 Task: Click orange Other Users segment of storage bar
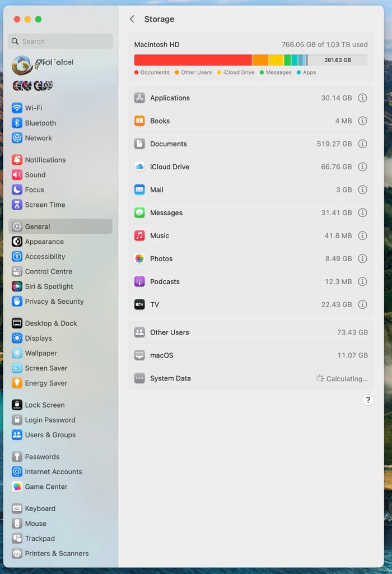click(260, 60)
